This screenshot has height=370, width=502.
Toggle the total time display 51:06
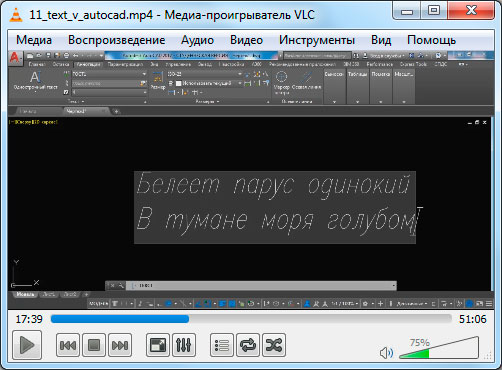[x=473, y=319]
